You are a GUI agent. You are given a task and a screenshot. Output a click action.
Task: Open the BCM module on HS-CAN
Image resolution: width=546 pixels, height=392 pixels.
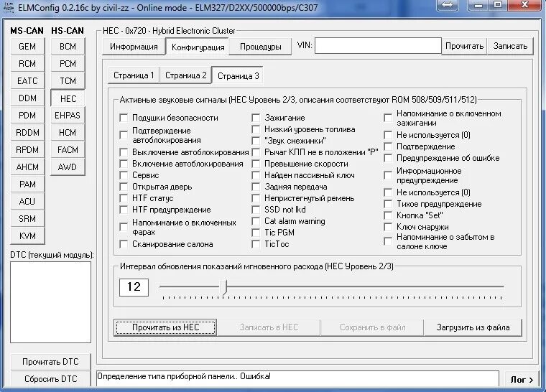[x=68, y=47]
